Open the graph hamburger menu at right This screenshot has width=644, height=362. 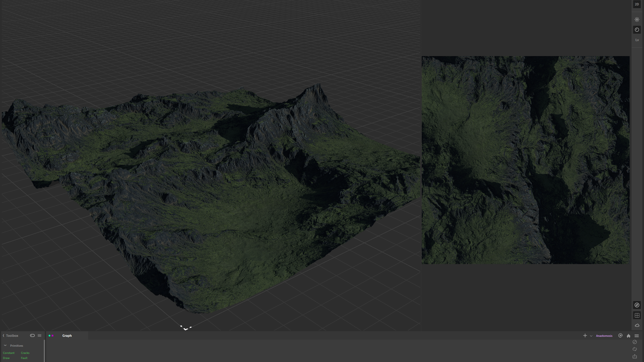pyautogui.click(x=637, y=336)
